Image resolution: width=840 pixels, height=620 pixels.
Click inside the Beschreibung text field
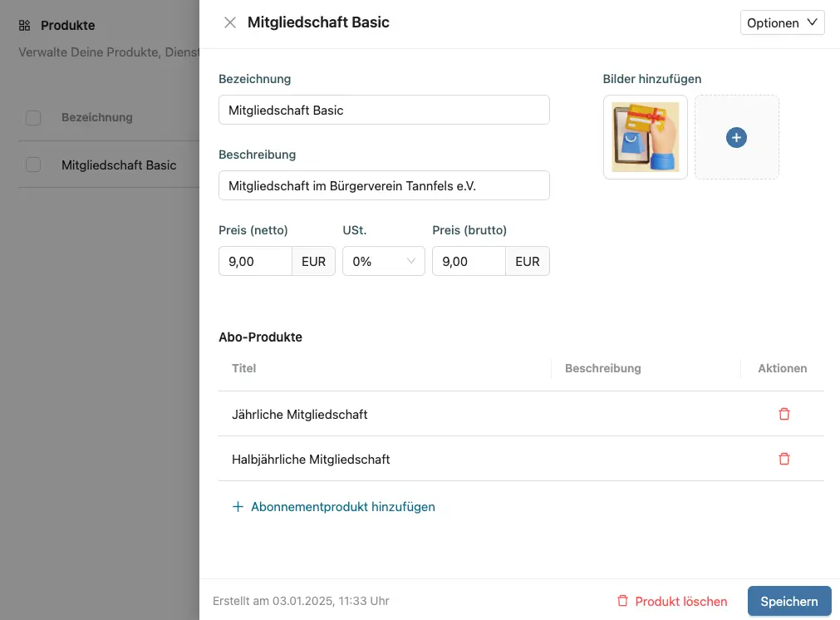click(384, 185)
